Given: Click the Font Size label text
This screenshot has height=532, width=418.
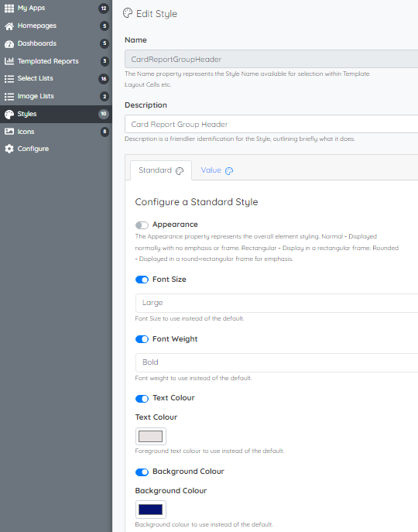Looking at the screenshot, I should (x=170, y=280).
